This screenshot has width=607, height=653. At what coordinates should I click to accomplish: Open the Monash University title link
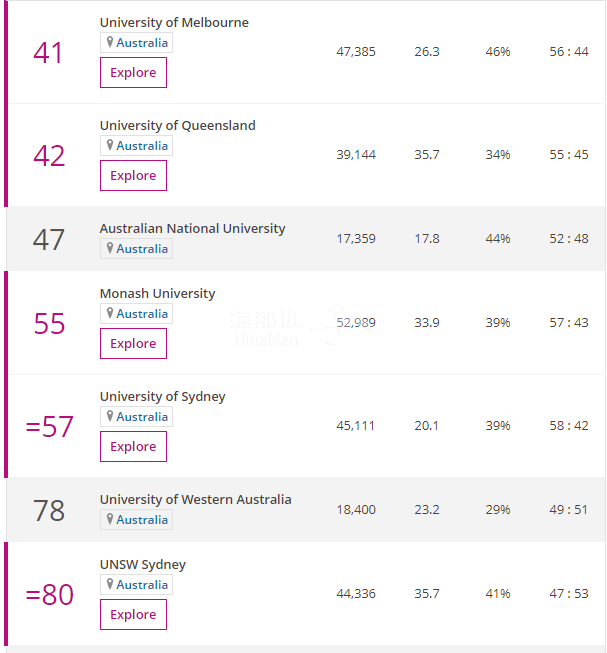pyautogui.click(x=157, y=294)
